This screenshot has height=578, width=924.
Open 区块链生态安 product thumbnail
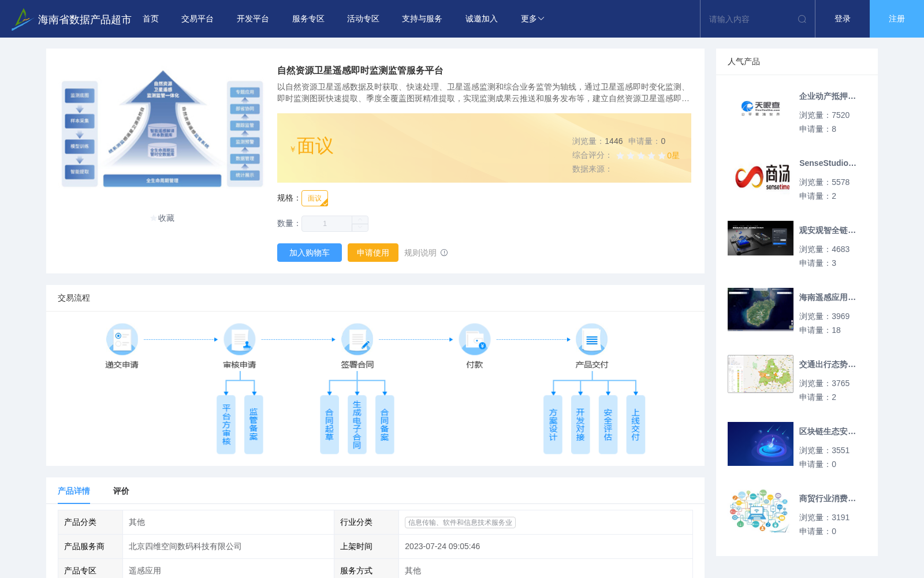tap(761, 444)
